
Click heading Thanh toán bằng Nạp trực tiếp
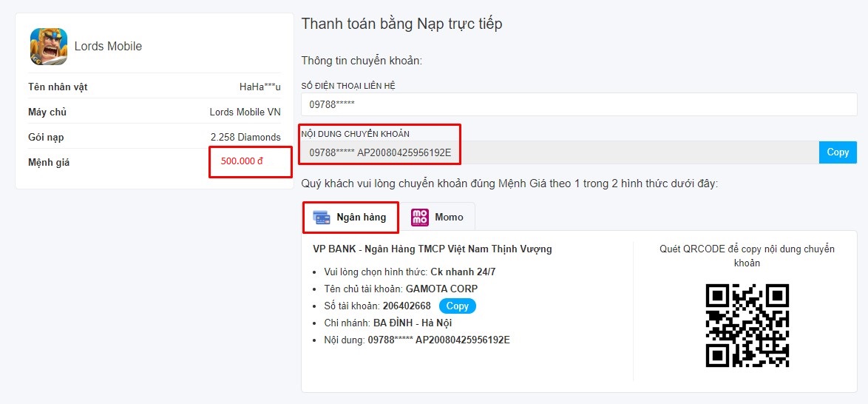click(x=402, y=24)
